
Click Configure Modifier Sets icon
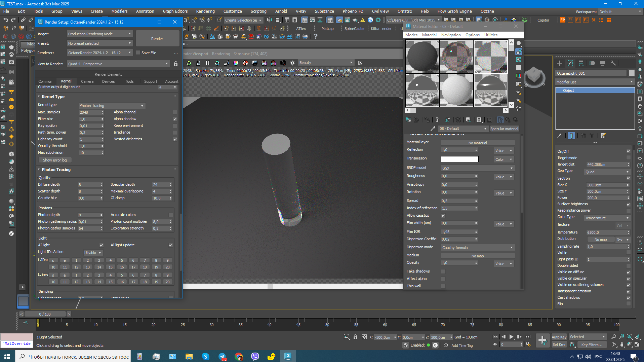(x=604, y=136)
